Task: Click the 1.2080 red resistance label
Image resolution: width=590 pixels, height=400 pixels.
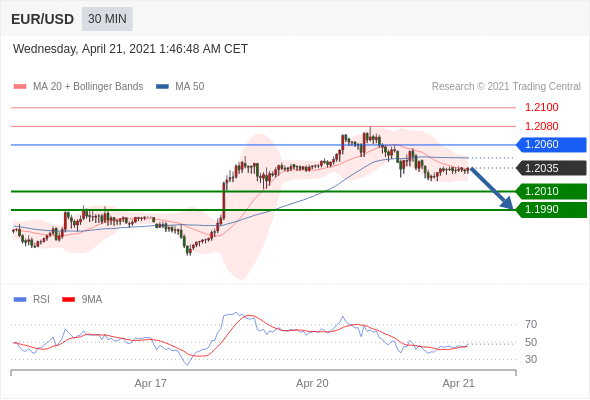Action: 541,126
